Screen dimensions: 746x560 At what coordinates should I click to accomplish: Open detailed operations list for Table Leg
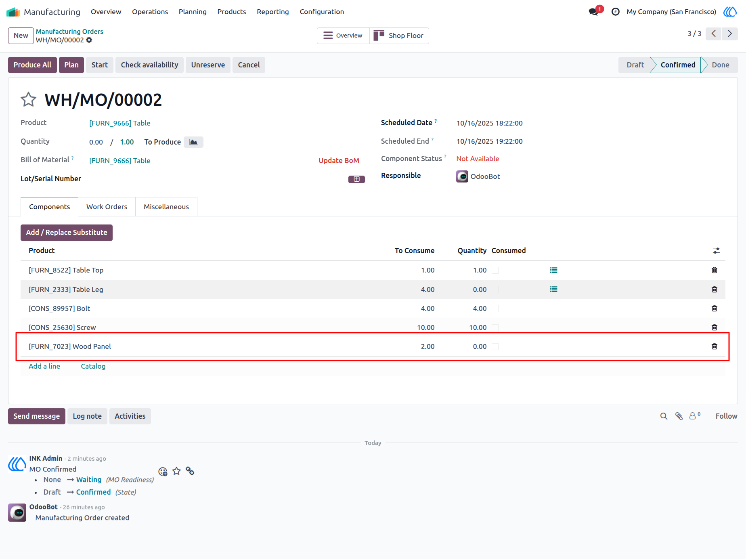pyautogui.click(x=553, y=289)
